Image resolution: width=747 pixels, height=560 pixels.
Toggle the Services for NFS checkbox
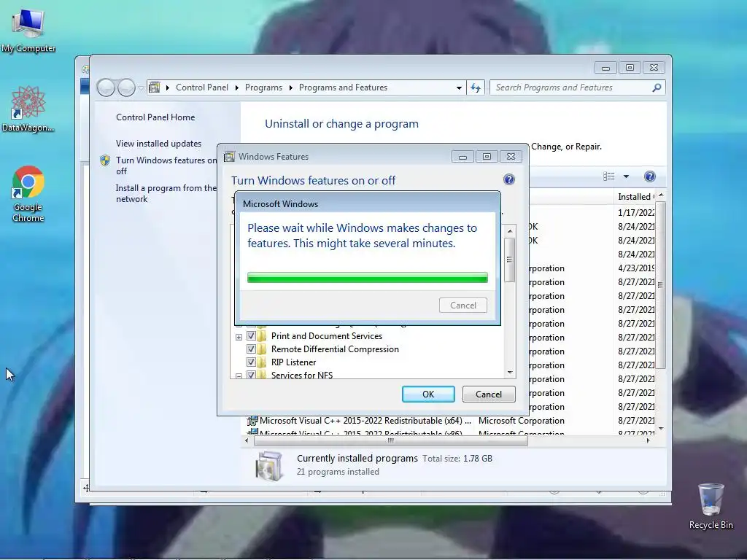[251, 375]
